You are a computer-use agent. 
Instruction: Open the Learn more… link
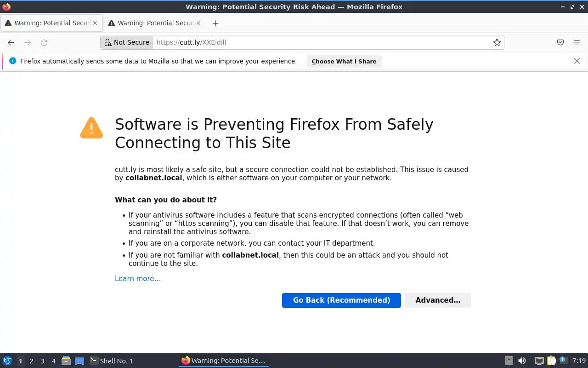tap(137, 279)
